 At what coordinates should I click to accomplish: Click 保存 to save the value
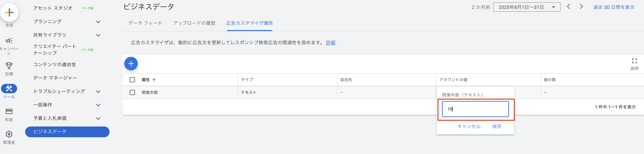pos(497,126)
